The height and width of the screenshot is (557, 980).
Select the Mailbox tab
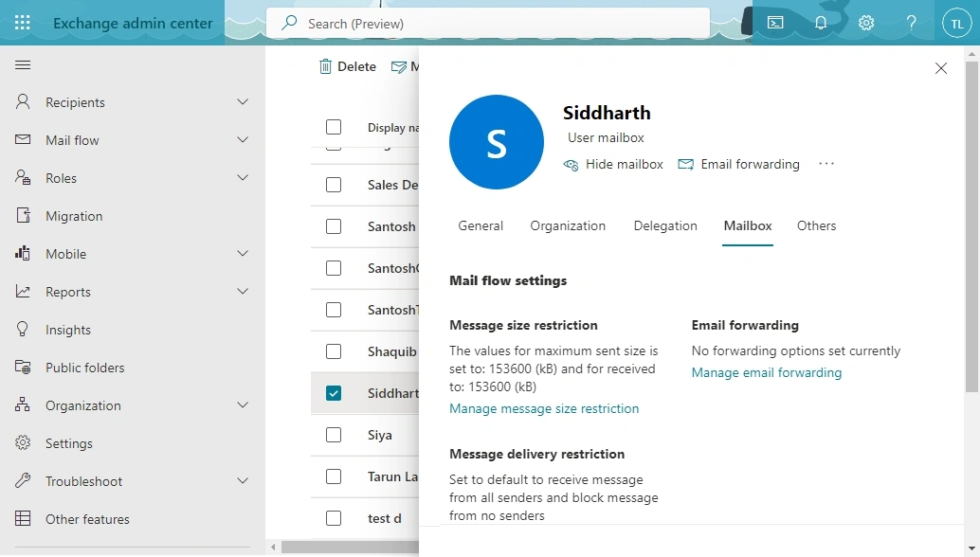[748, 226]
